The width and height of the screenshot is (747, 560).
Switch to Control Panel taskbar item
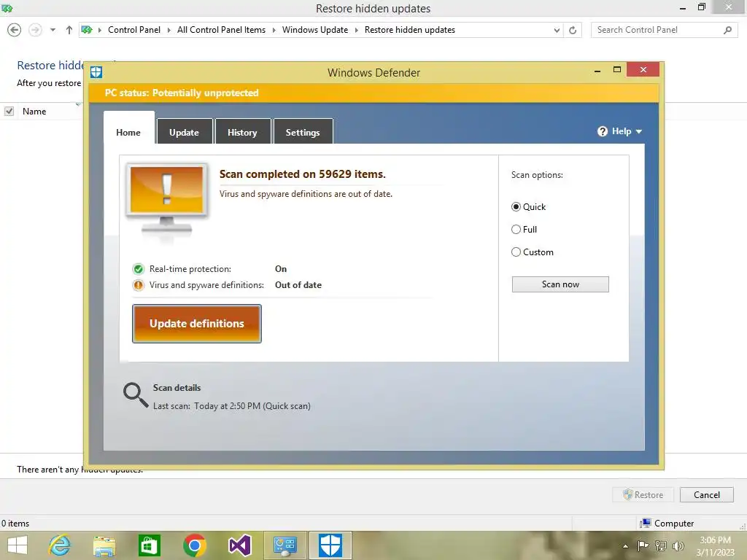(x=285, y=545)
